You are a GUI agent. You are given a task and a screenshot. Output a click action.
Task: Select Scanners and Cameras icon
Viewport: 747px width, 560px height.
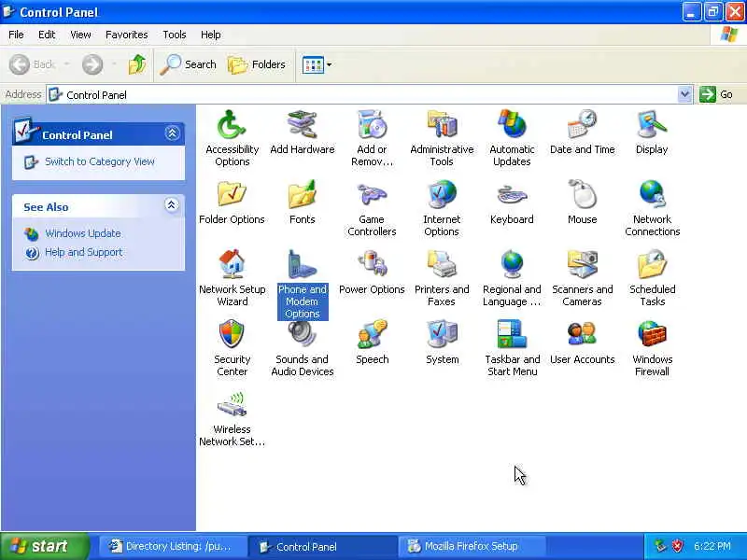pos(582,278)
